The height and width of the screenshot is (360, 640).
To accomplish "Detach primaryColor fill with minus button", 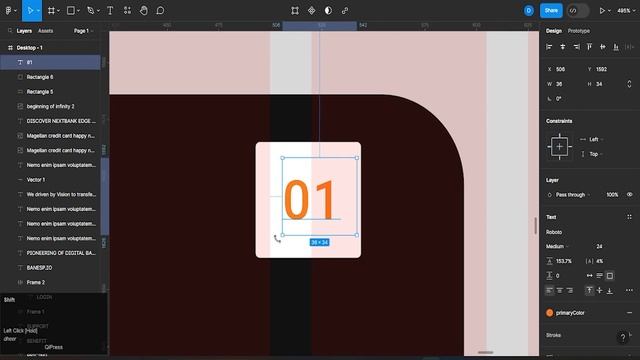I will pyautogui.click(x=629, y=313).
